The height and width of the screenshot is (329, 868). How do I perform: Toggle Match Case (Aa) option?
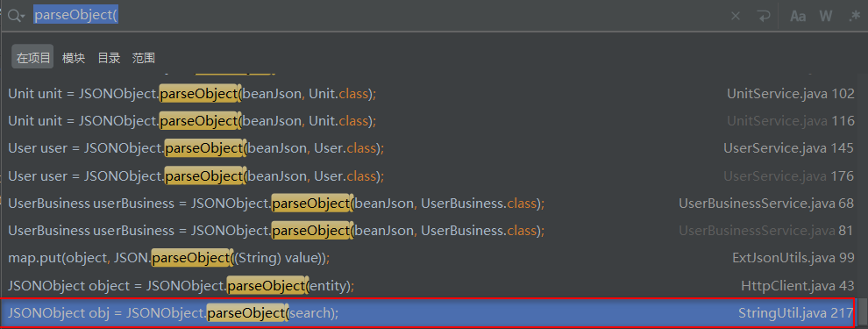[x=798, y=16]
